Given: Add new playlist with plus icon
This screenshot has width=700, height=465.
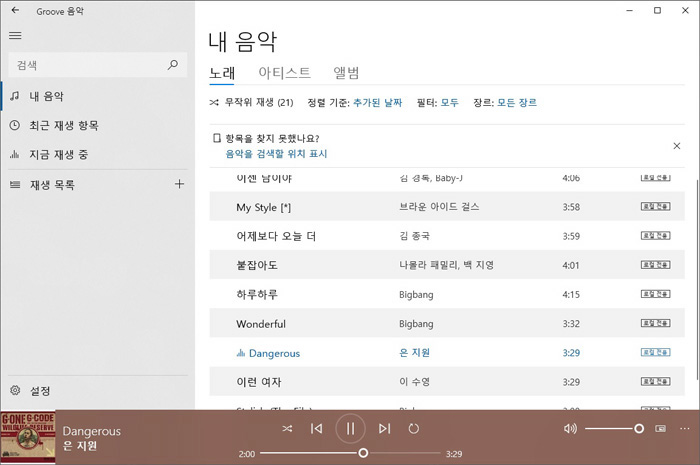Looking at the screenshot, I should 179,184.
